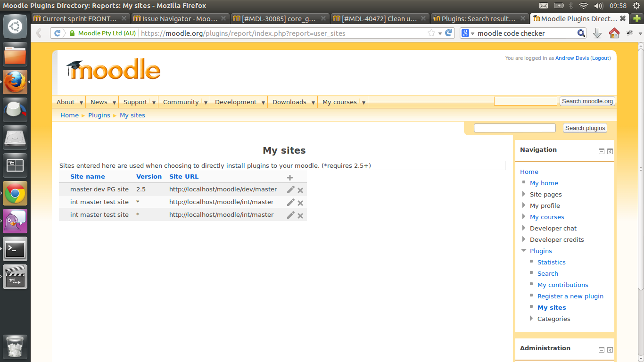Open the About menu dropdown arrow

(x=81, y=102)
